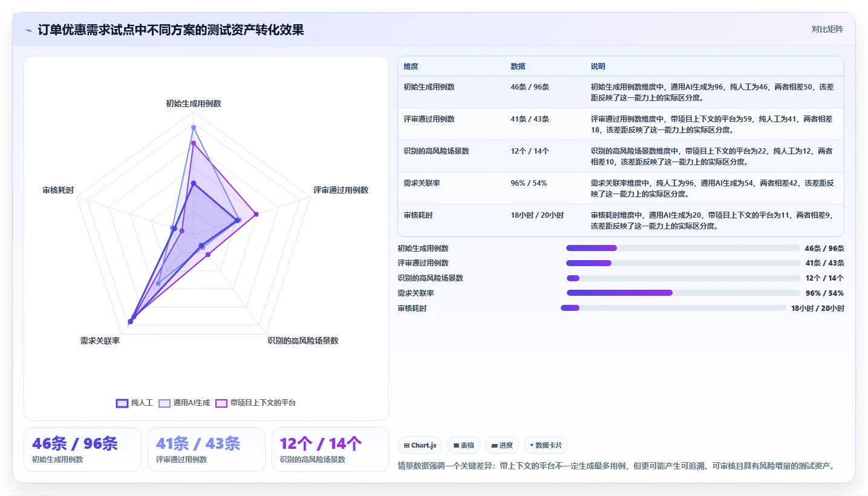Click the 审核耗时 progress value 18小时 / 20小时
This screenshot has width=868, height=496.
point(817,308)
